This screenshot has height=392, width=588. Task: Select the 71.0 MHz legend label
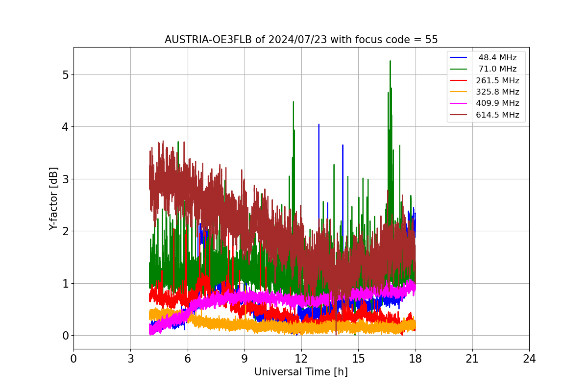pos(497,69)
